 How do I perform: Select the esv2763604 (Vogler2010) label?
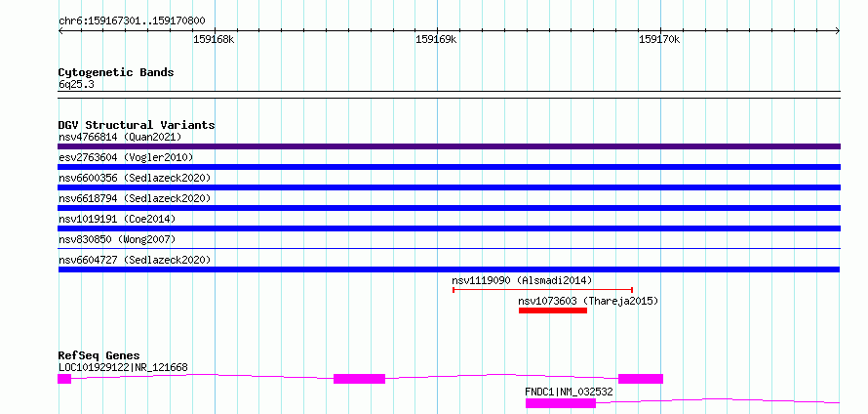pos(126,157)
